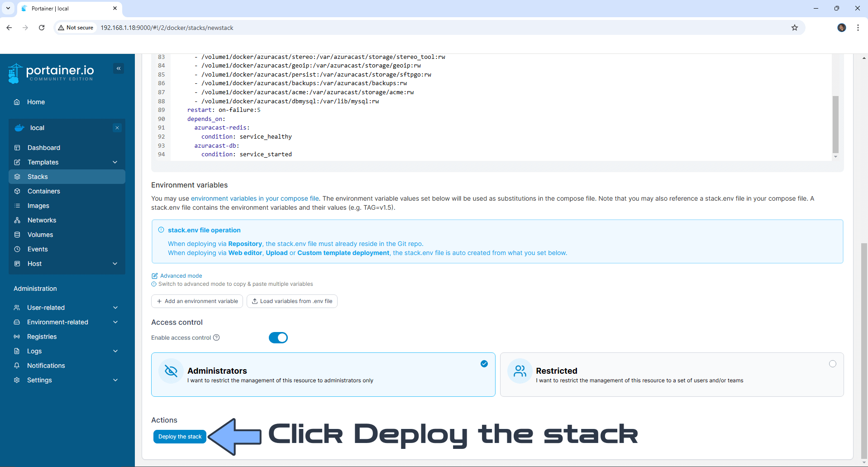The width and height of the screenshot is (868, 467).
Task: Switch to Portainer | local browser tab
Action: (69, 9)
